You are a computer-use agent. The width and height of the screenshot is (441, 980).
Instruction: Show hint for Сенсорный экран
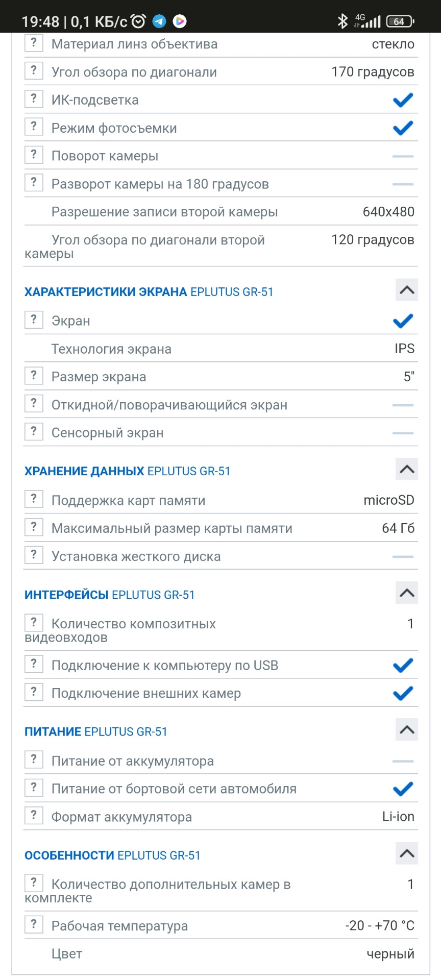(x=34, y=431)
